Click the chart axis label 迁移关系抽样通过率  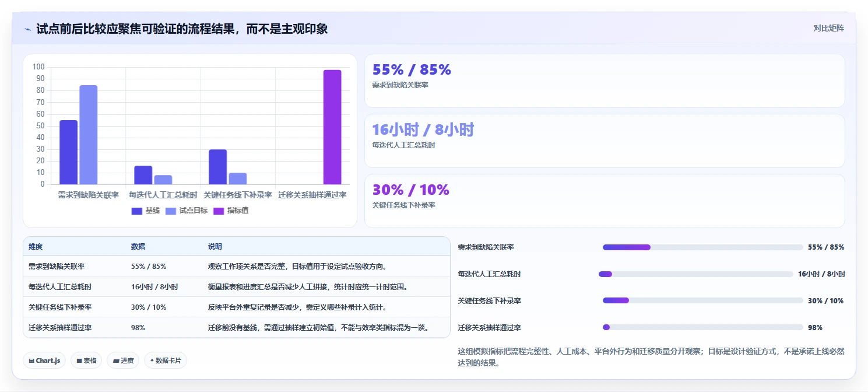click(x=312, y=195)
